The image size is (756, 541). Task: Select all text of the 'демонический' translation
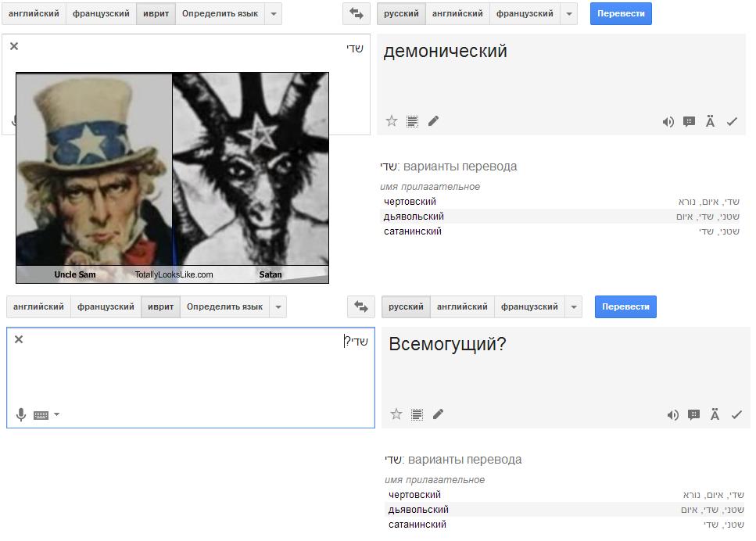(x=412, y=121)
